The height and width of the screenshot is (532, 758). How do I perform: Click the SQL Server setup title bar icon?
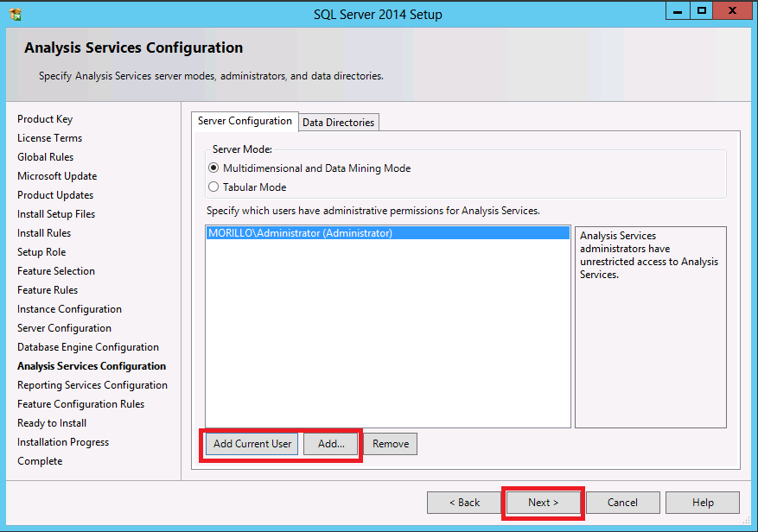[x=16, y=14]
